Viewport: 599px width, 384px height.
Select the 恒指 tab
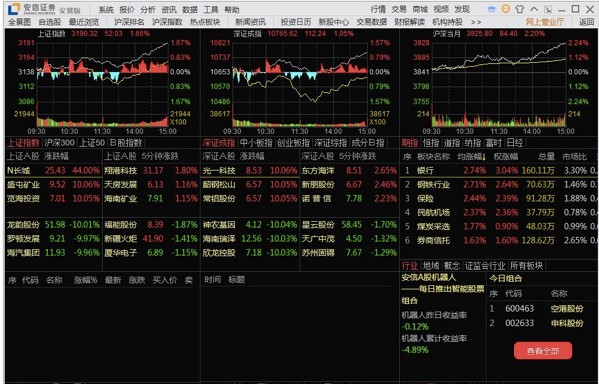point(431,143)
